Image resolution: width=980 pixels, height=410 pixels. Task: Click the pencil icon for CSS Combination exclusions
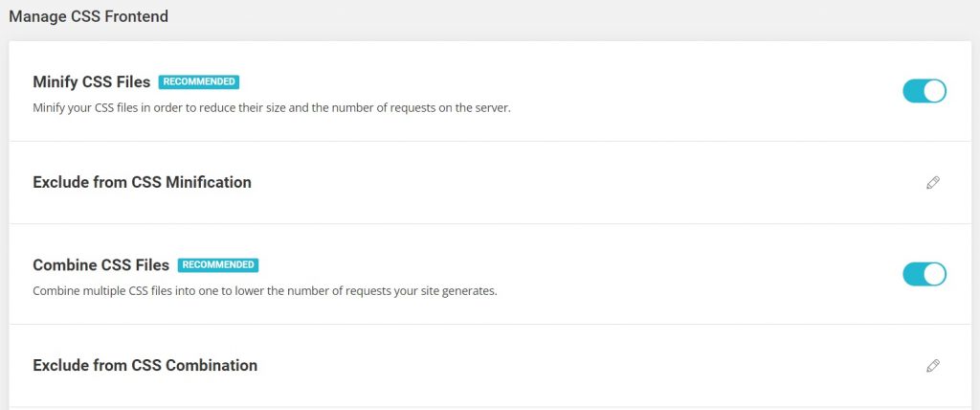933,365
